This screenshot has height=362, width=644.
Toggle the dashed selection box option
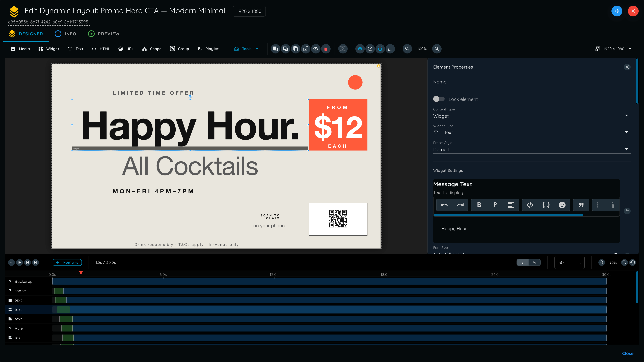coord(390,49)
